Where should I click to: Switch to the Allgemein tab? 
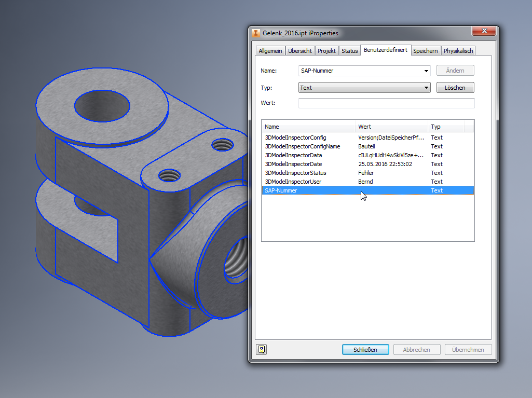(270, 50)
